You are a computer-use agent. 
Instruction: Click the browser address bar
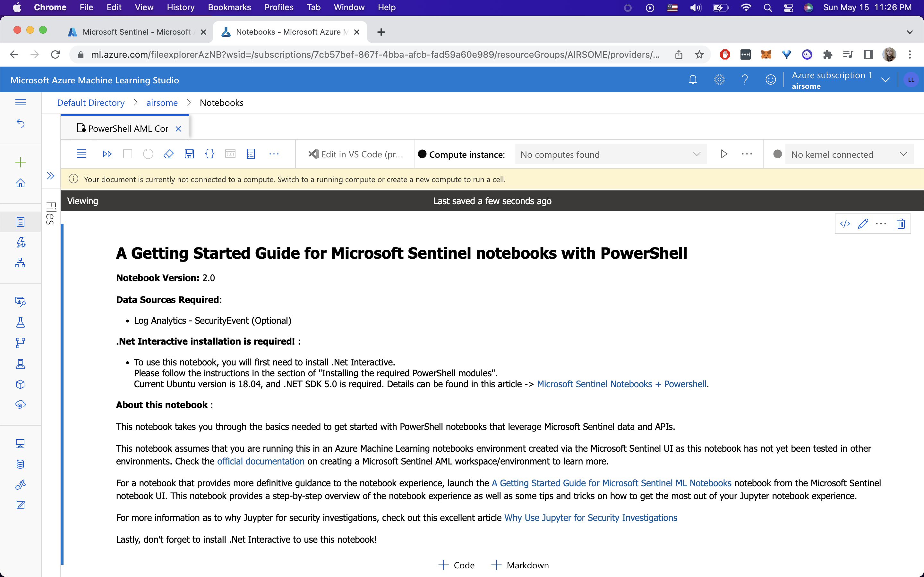(x=374, y=54)
